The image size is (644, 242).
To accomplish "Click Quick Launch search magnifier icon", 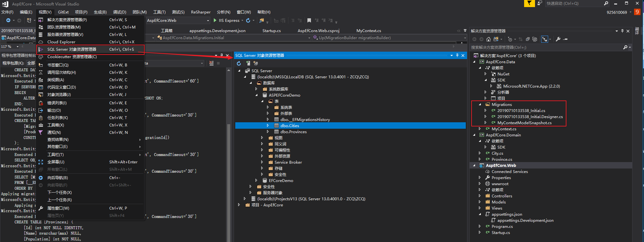I will pos(606,3).
